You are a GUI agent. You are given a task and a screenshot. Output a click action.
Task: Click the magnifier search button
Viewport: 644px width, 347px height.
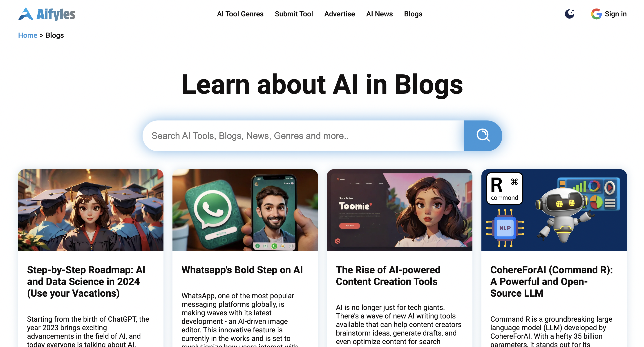483,136
